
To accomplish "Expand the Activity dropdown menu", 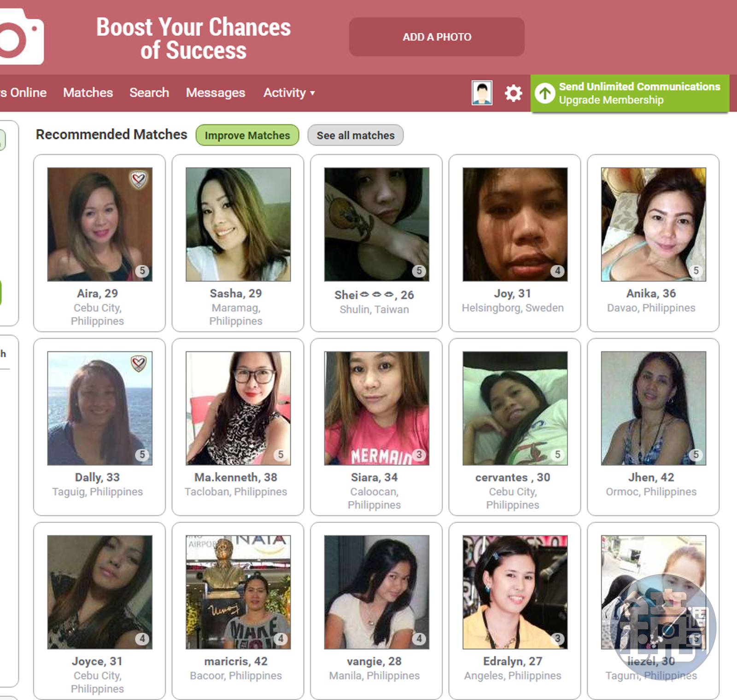I will tap(289, 93).
